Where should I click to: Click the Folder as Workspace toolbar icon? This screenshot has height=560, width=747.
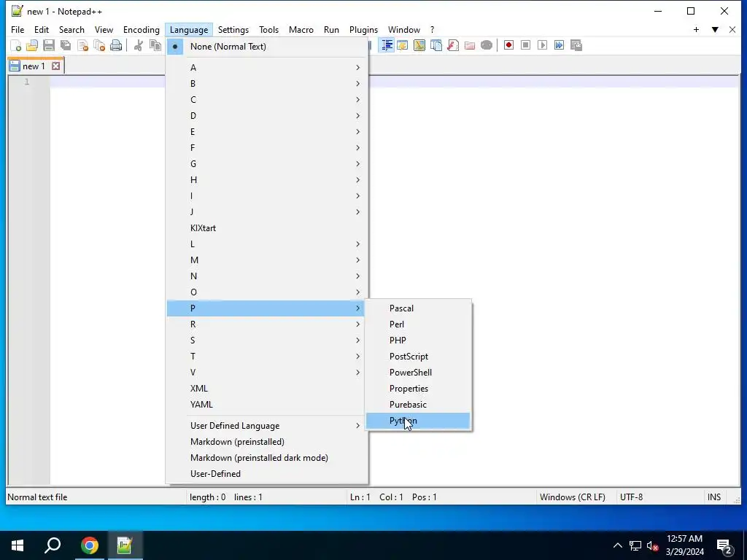470,45
